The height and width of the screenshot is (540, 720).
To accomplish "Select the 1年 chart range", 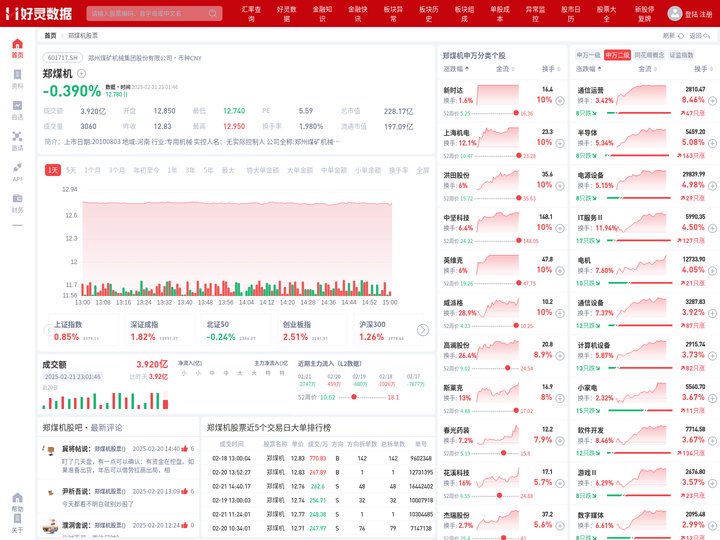I will coord(172,170).
